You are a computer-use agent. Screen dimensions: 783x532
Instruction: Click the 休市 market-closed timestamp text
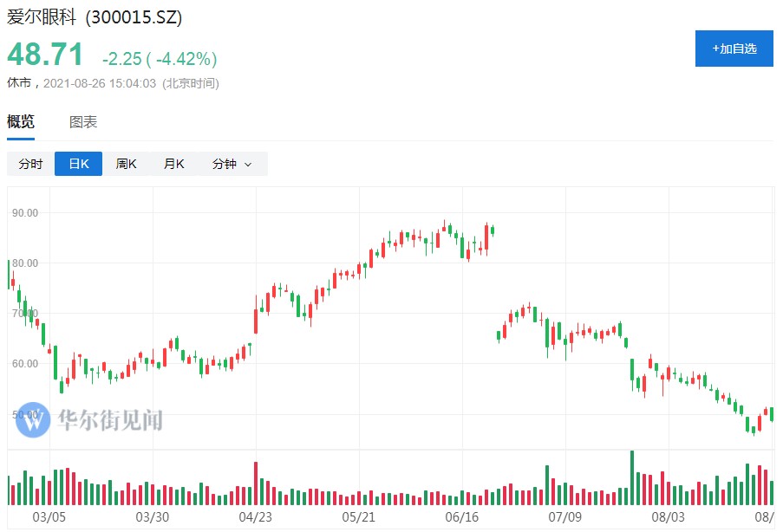113,83
